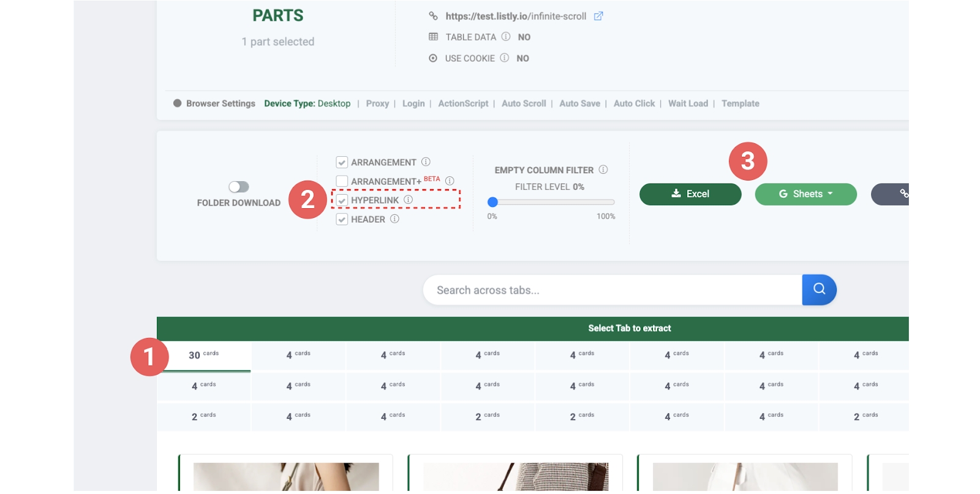Click the ARRANGEMENT info icon

click(426, 162)
